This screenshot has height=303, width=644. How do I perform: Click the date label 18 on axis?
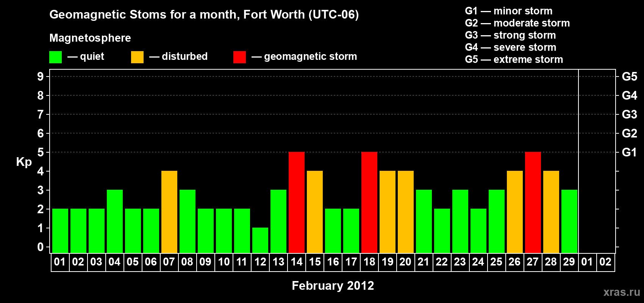369,262
